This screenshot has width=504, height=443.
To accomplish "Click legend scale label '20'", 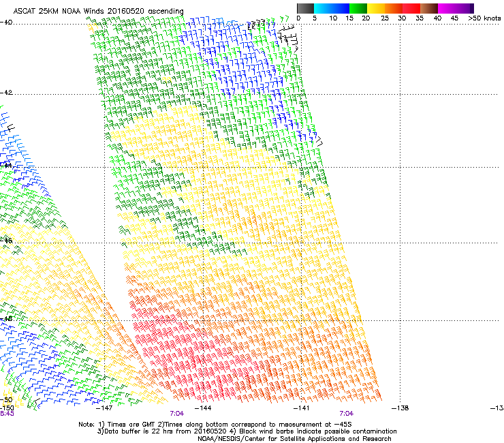I will pos(366,18).
